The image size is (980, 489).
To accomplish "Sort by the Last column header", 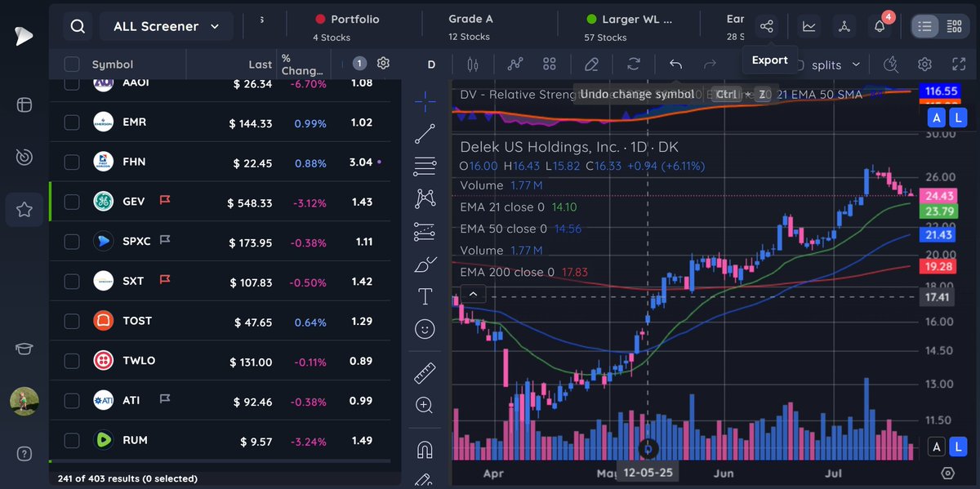I will click(x=261, y=64).
